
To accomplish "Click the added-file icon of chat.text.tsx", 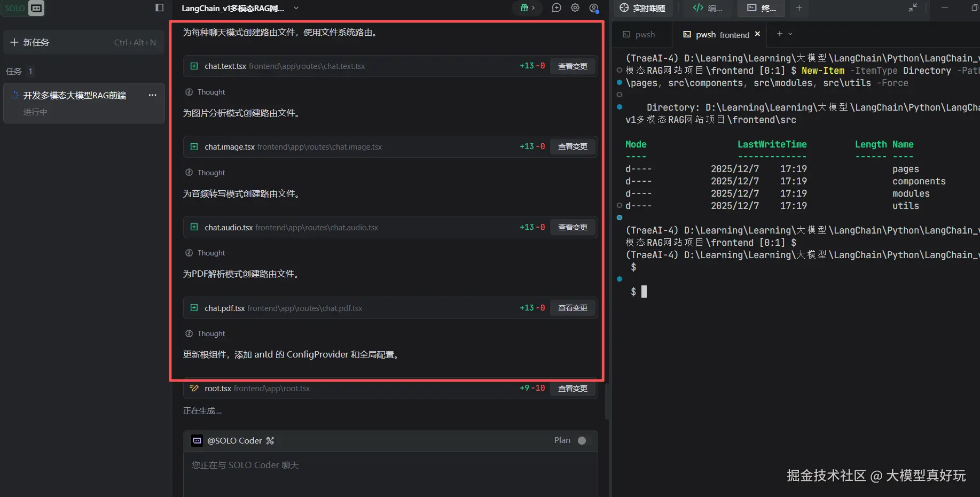I will [x=194, y=66].
